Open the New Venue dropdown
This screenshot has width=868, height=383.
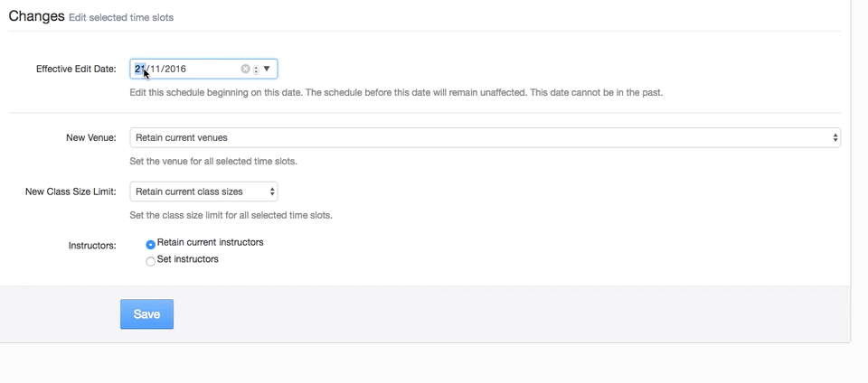(x=485, y=138)
